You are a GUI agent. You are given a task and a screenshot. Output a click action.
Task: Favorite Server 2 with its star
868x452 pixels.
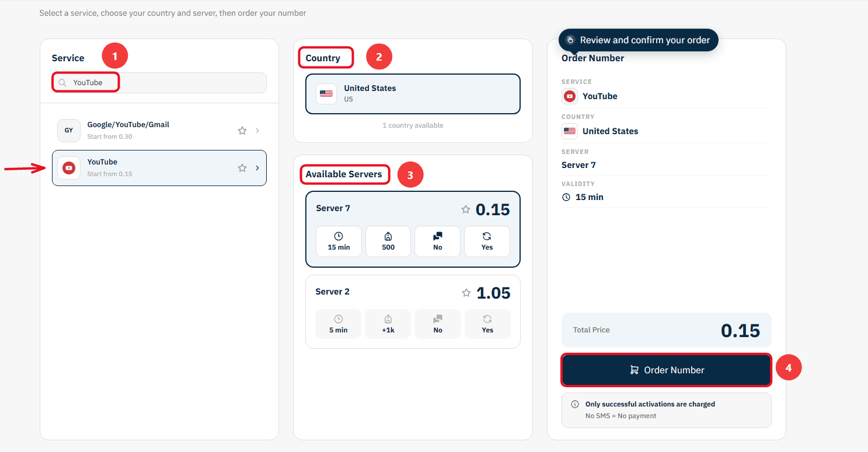466,293
